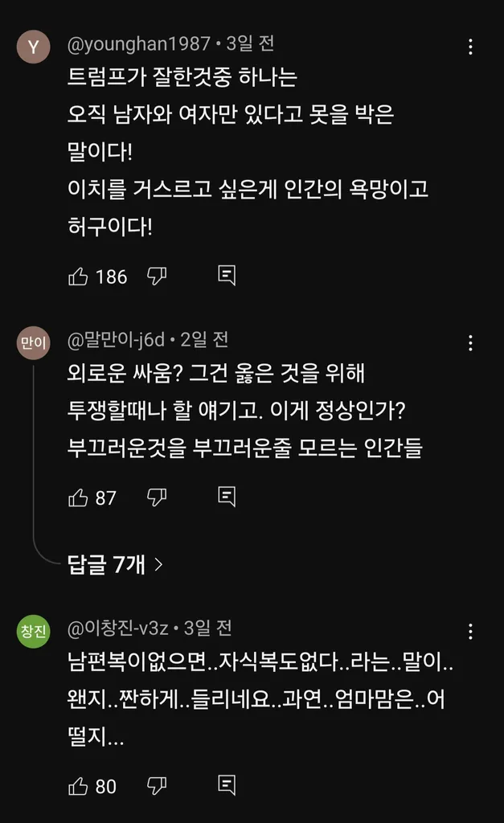Visit the @이창진-v3z username link

pos(117,628)
